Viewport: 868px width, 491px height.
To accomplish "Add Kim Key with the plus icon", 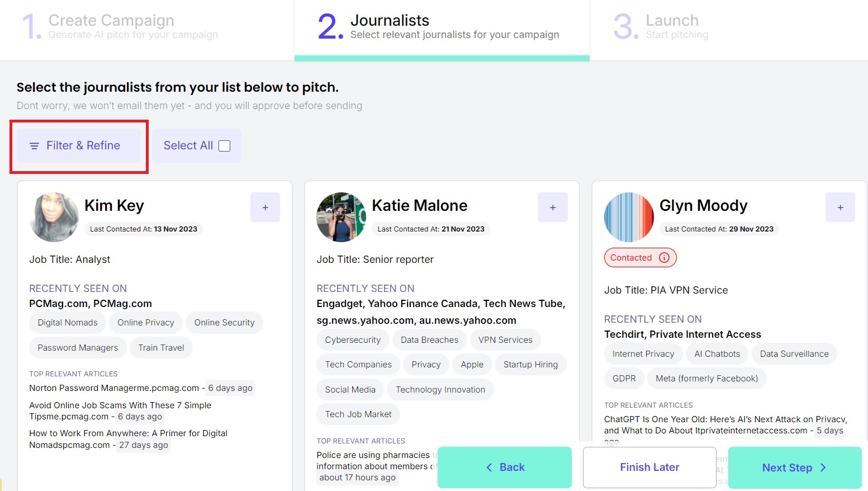I will click(265, 207).
